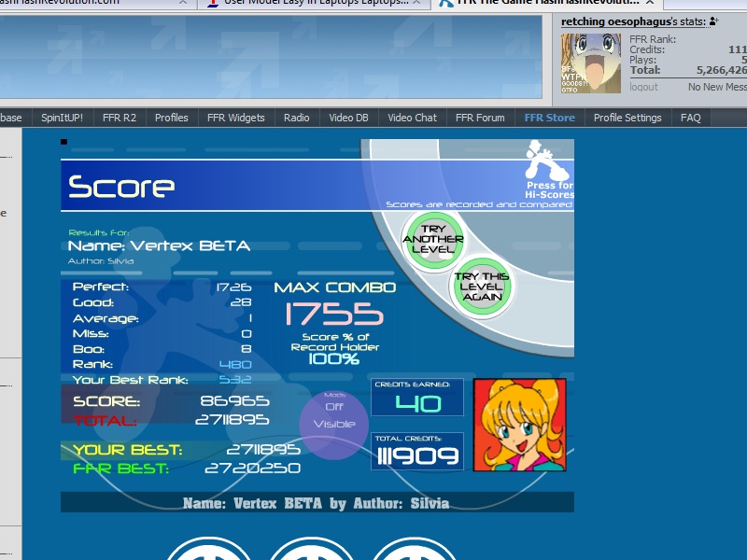
Task: Click the SCORE value 86965
Action: (234, 401)
